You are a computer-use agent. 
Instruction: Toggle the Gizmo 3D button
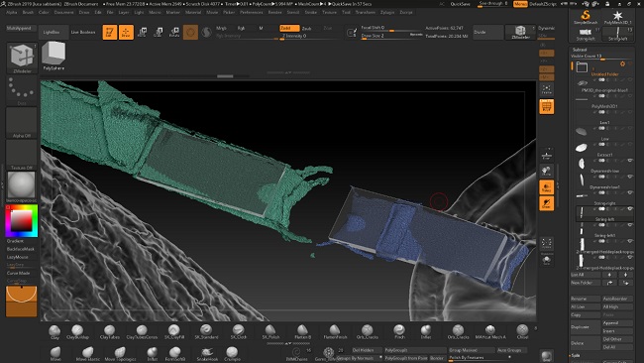[x=190, y=32]
